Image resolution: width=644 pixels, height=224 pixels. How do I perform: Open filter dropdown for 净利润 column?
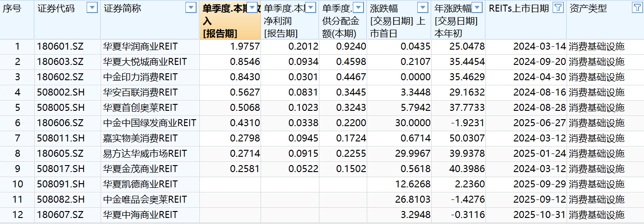(311, 8)
